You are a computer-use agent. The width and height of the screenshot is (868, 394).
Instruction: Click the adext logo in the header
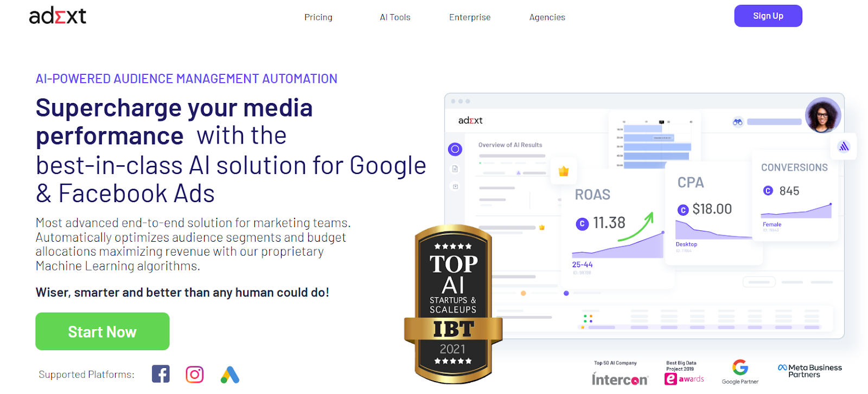(58, 16)
